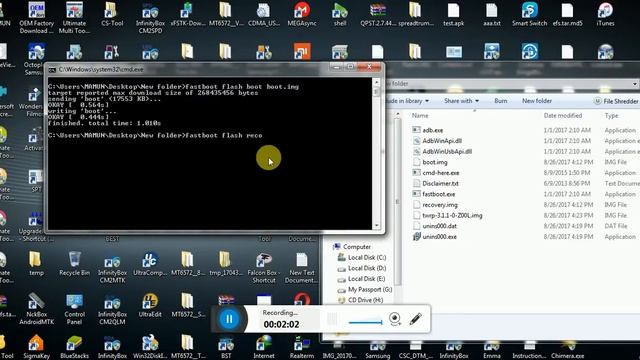
Task: Sort by Name column header
Action: point(420,116)
